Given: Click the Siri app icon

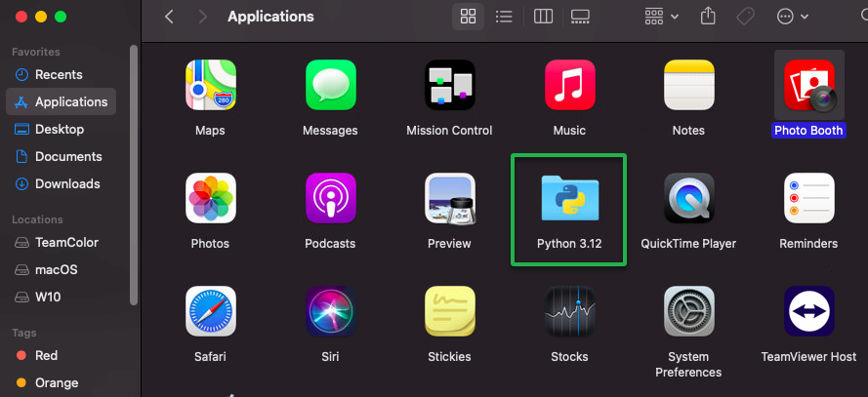Looking at the screenshot, I should [330, 311].
